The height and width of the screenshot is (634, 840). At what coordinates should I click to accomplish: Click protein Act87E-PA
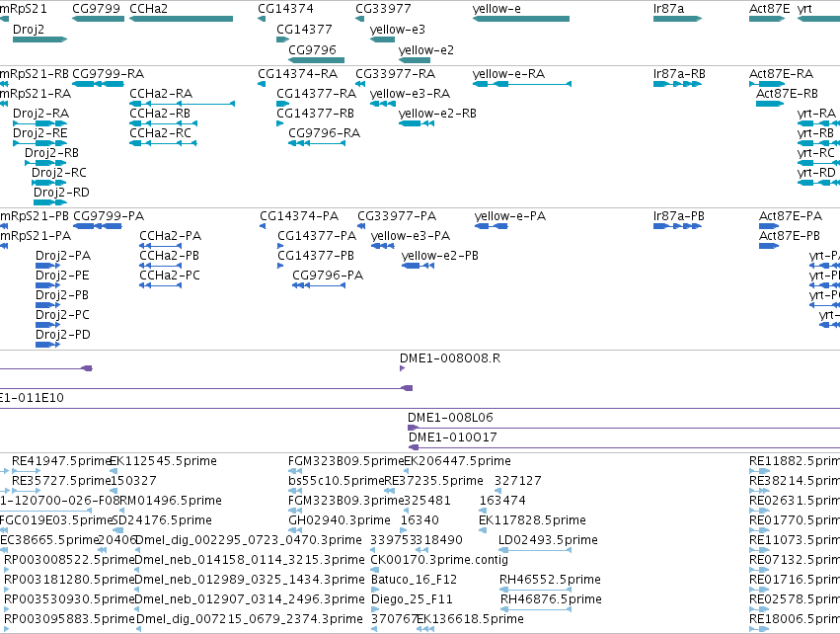coord(791,216)
